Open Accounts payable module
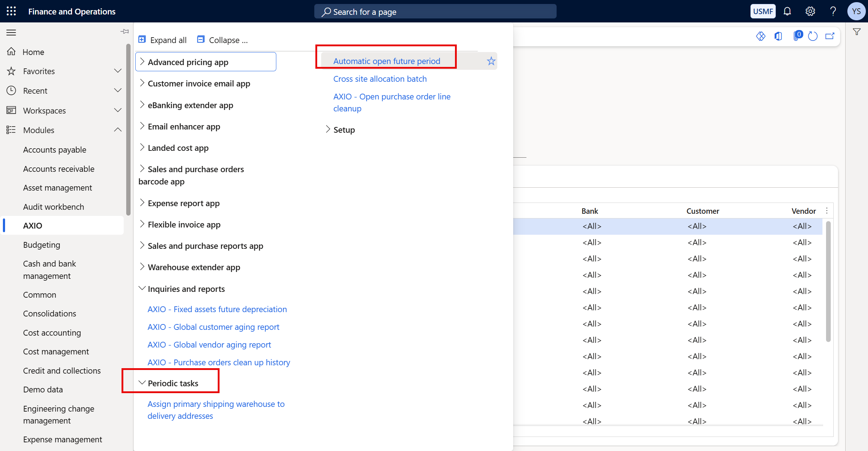This screenshot has height=451, width=868. 55,149
